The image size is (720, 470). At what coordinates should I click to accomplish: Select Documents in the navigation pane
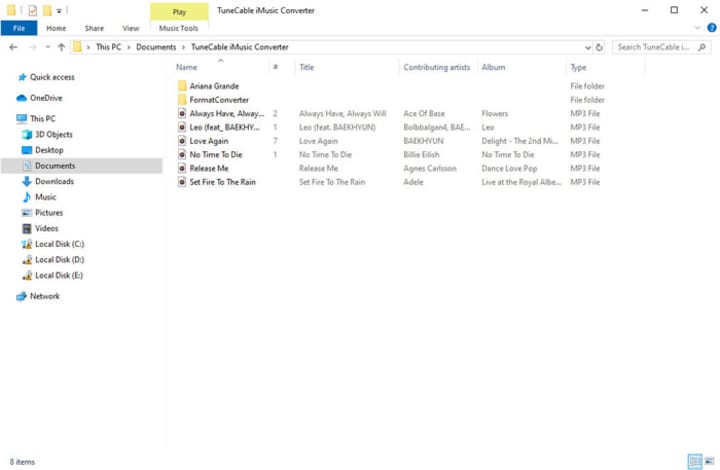tap(55, 166)
